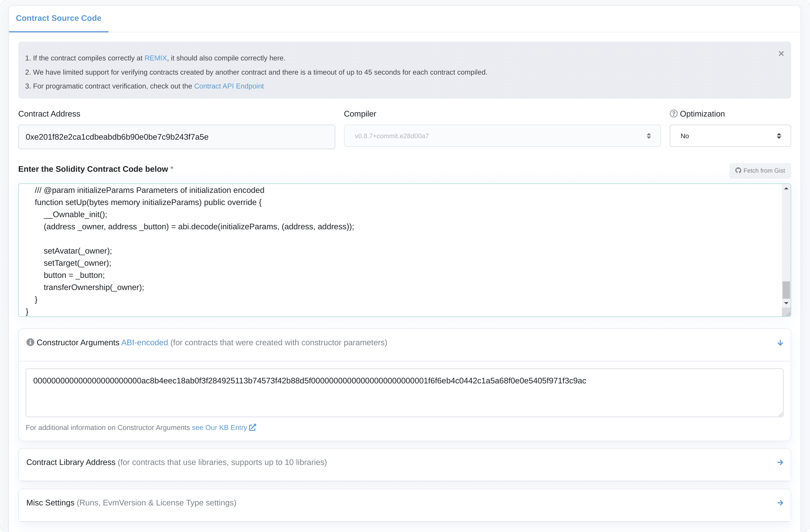Screen dimensions: 810x532
Task: Dismiss the info notice with the X icon
Action: [x=781, y=54]
